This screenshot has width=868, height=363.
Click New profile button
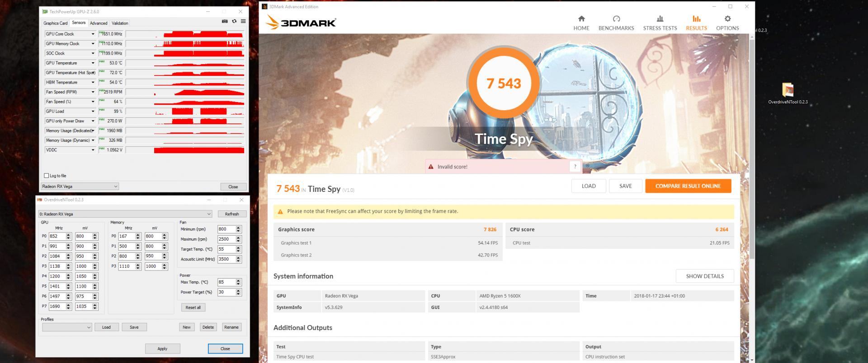[187, 327]
